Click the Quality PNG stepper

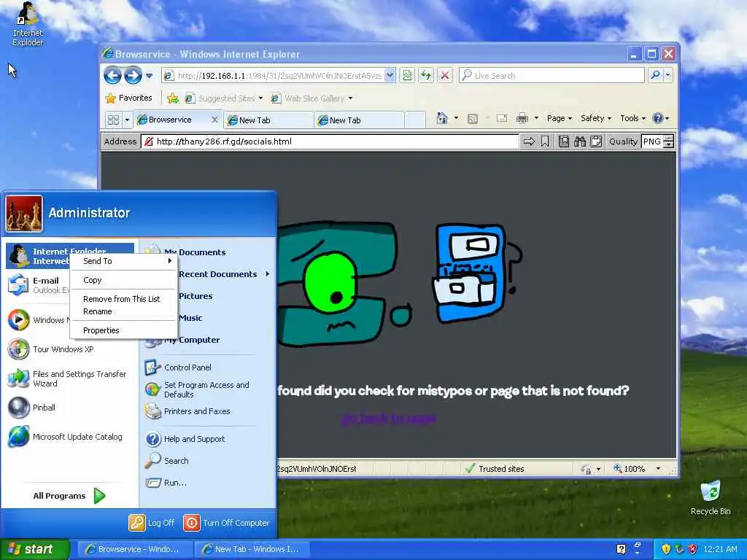coord(669,141)
